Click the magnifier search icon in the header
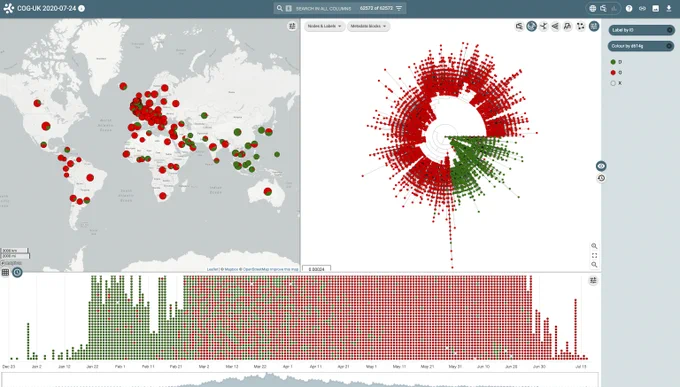 click(280, 8)
